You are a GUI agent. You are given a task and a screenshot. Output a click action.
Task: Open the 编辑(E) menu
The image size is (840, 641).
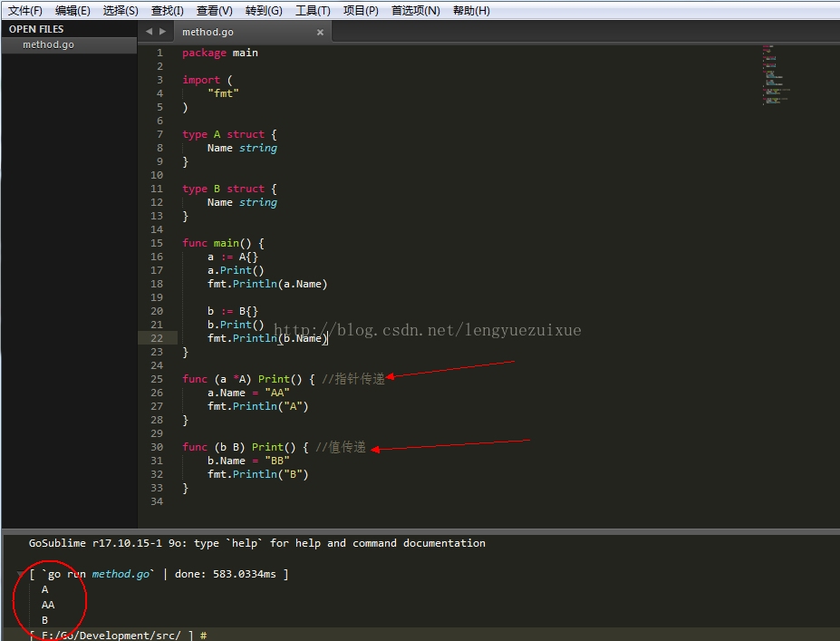[x=72, y=11]
